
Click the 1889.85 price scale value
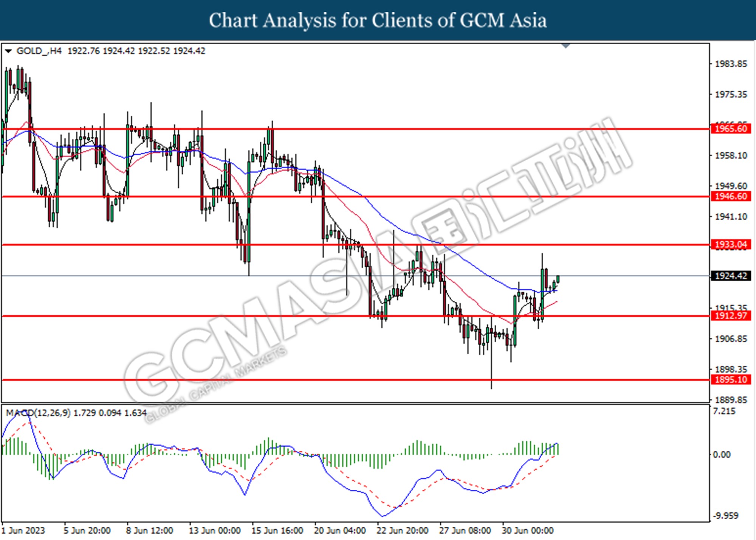(731, 400)
